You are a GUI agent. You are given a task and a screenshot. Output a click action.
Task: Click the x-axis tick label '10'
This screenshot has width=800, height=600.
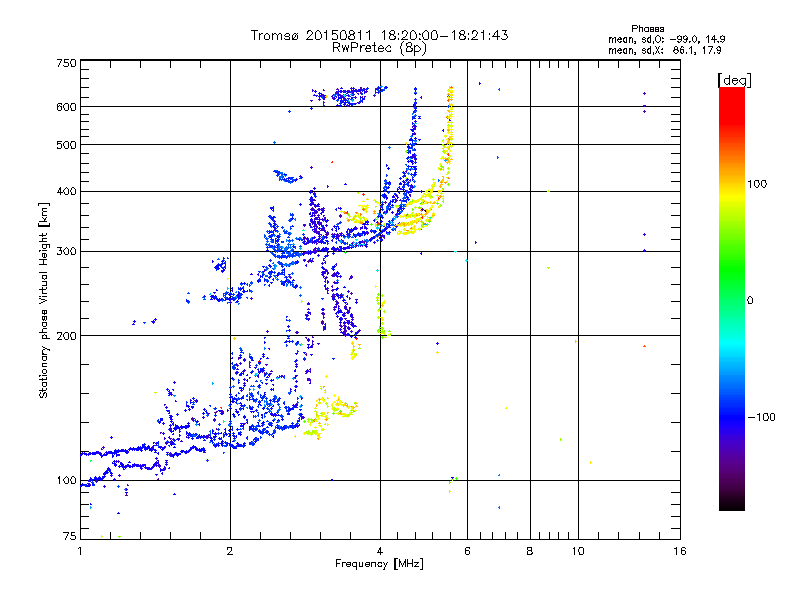(x=578, y=551)
